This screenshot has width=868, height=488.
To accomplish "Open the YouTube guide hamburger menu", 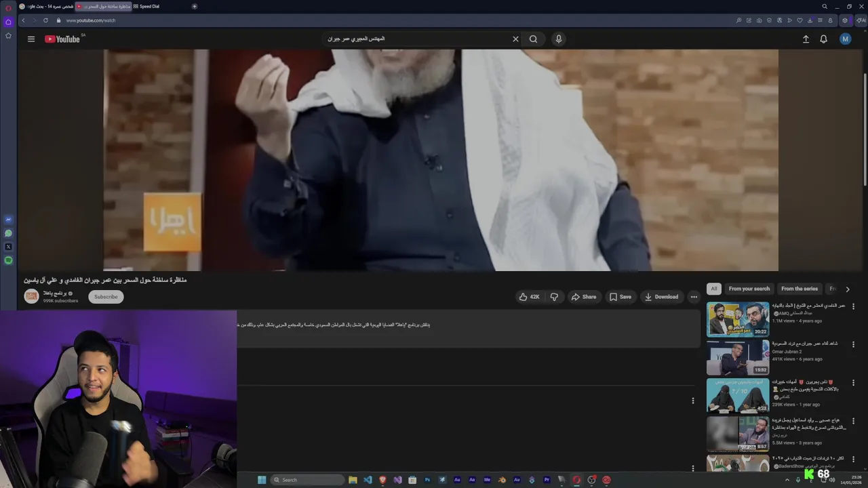I will (31, 39).
